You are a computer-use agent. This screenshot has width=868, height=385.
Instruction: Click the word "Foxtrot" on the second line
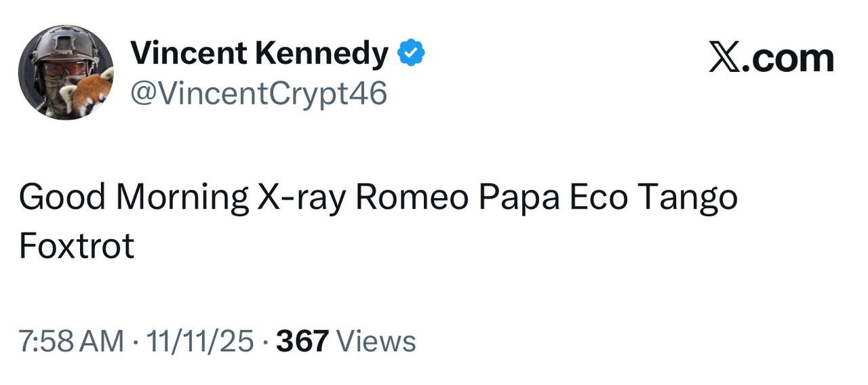tap(77, 246)
